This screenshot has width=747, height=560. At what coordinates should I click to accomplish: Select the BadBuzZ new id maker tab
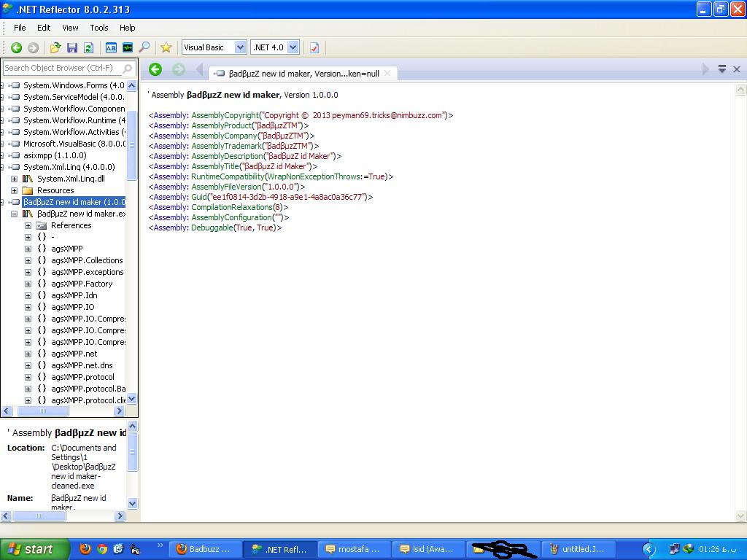click(303, 74)
